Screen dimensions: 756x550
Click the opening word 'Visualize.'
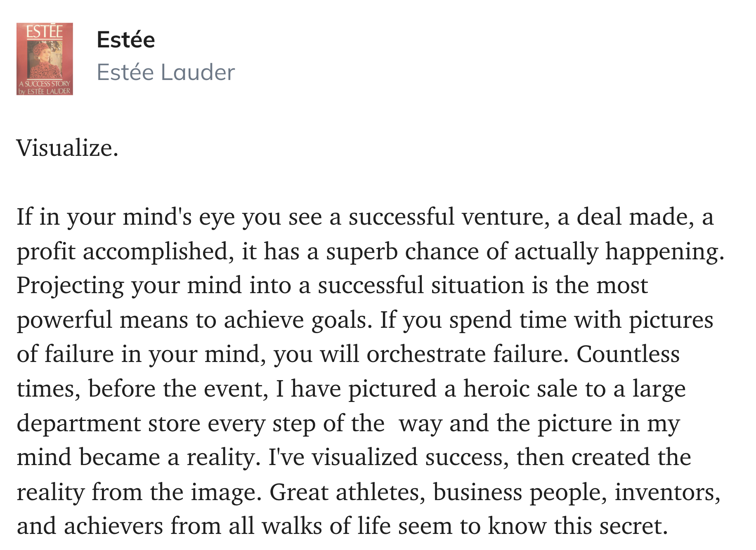click(67, 148)
